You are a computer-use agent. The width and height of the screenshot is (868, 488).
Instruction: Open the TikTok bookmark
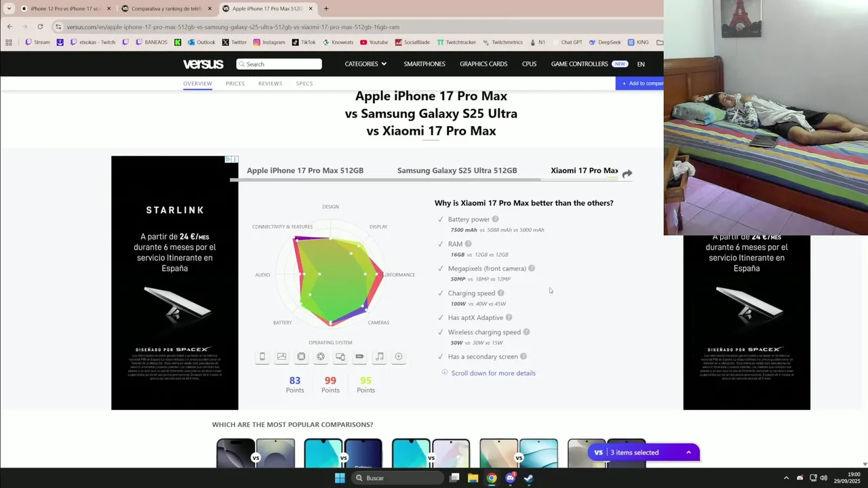point(304,42)
